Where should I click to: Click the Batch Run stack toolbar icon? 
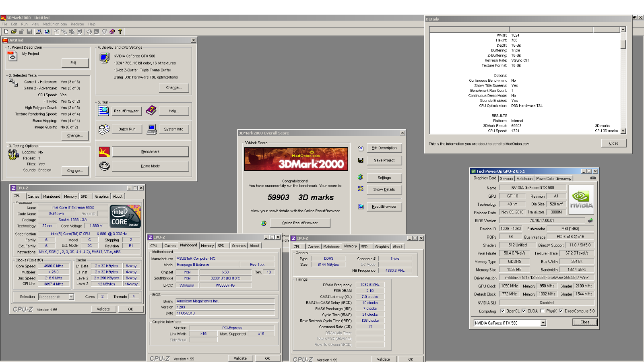(105, 31)
